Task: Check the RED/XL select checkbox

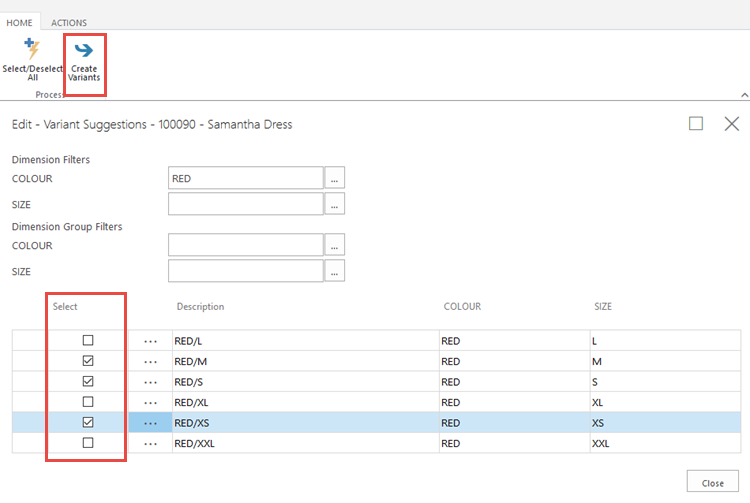Action: coord(88,402)
